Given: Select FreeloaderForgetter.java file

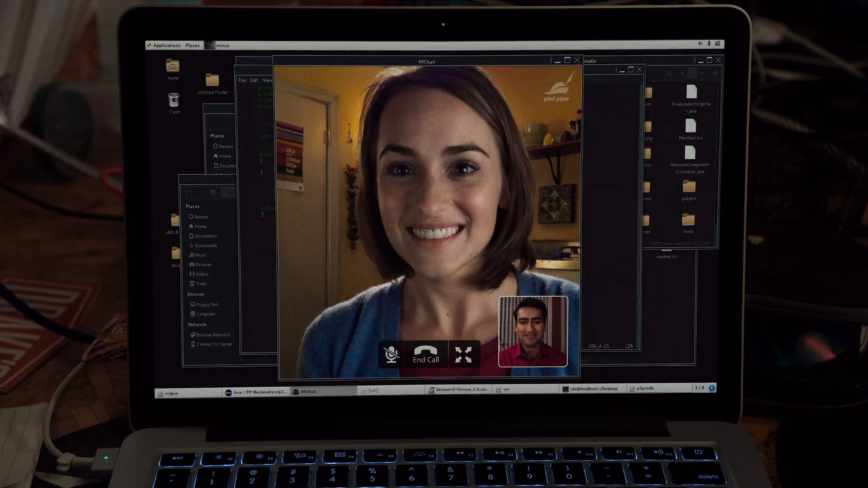Looking at the screenshot, I should point(691,99).
